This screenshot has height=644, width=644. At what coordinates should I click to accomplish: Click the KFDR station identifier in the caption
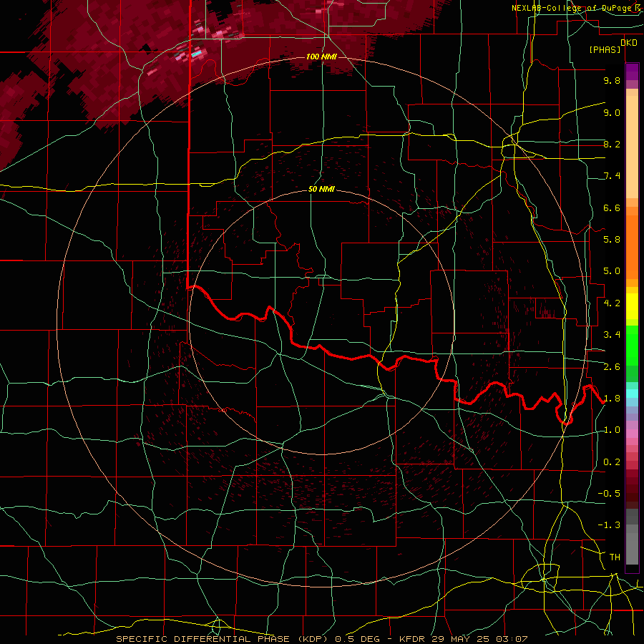(x=413, y=639)
